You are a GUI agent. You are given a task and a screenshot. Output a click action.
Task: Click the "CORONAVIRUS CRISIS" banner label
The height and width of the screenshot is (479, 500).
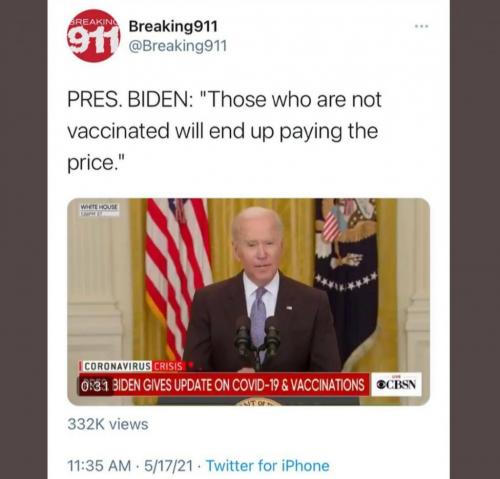[x=133, y=366]
